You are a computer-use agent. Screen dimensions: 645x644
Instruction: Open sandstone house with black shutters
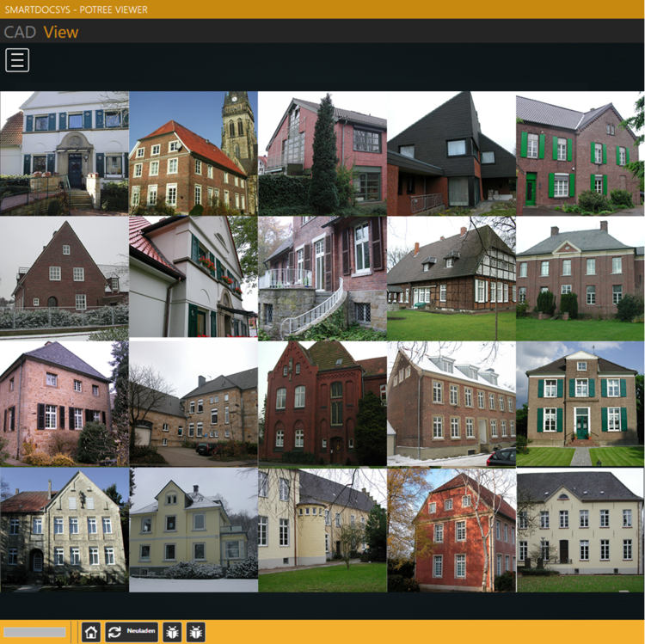click(x=64, y=404)
